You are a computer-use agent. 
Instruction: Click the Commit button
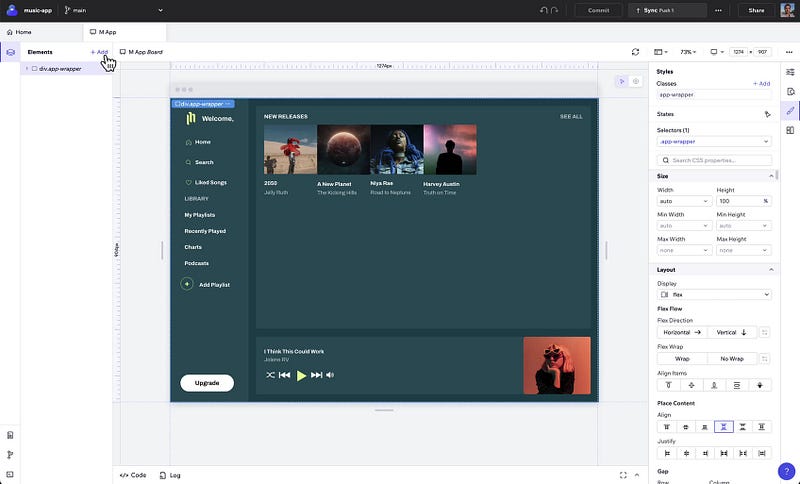[598, 10]
